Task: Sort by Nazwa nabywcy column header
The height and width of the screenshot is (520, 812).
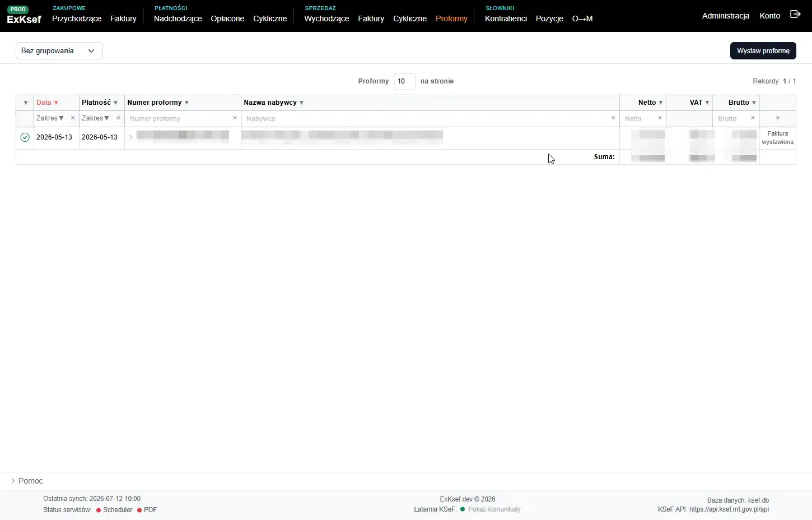Action: [274, 103]
